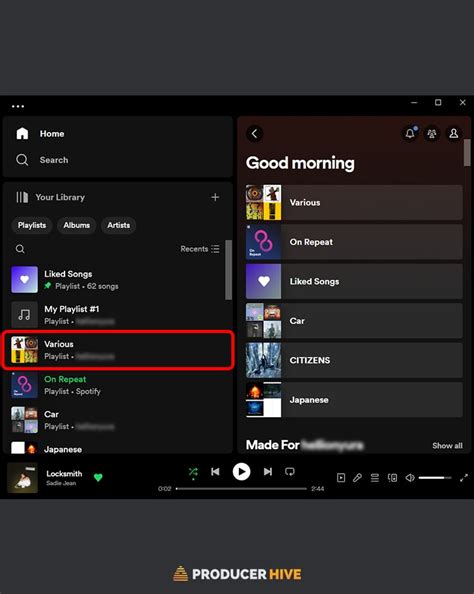
Task: Maximize the Spotify window
Action: (x=438, y=102)
